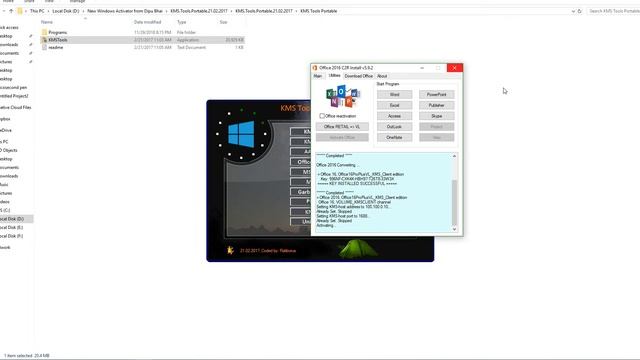Click the OutLook start button

click(x=394, y=127)
